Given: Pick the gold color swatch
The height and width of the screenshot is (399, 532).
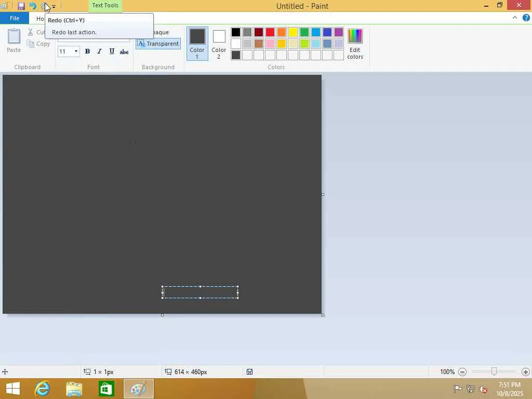Looking at the screenshot, I should tap(281, 44).
